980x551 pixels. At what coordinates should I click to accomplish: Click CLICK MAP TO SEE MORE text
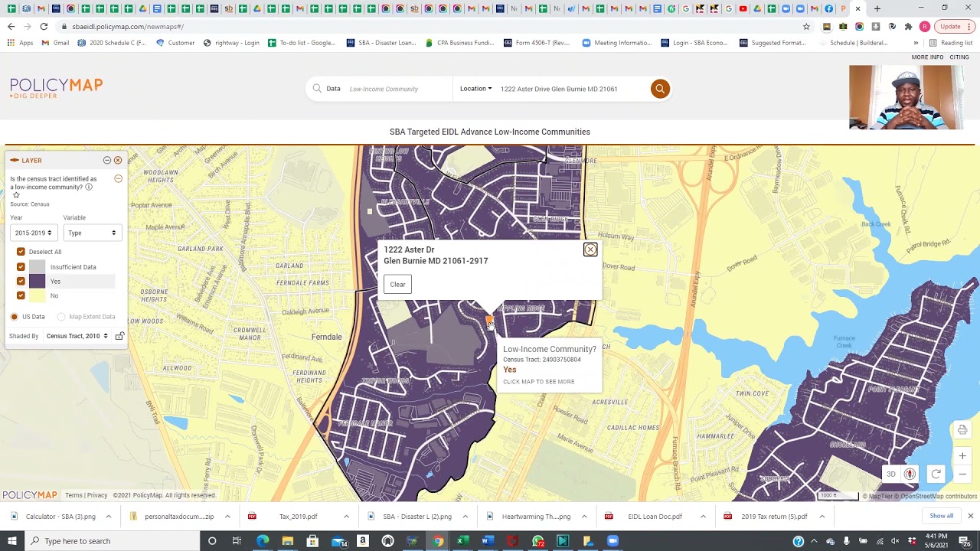pyautogui.click(x=538, y=382)
